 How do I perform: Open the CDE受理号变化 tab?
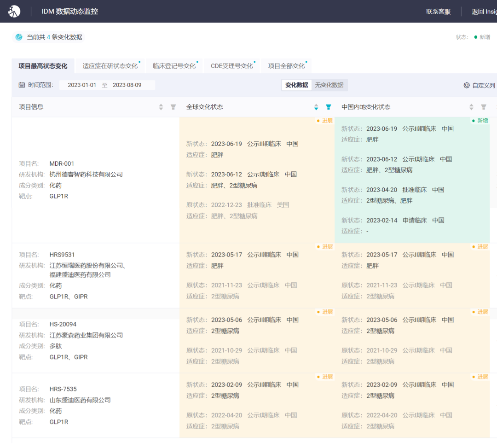232,66
